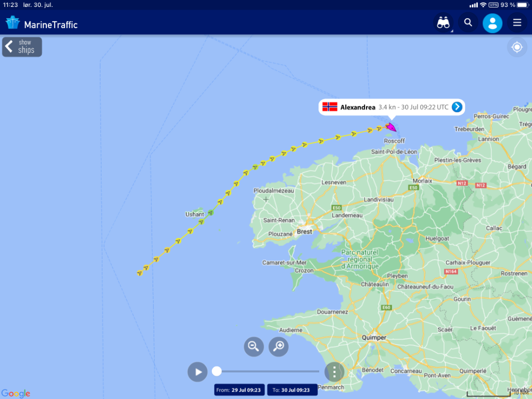Viewport: 532px width, 399px height.
Task: Click the Alexandrea vessel name
Action: tap(358, 107)
